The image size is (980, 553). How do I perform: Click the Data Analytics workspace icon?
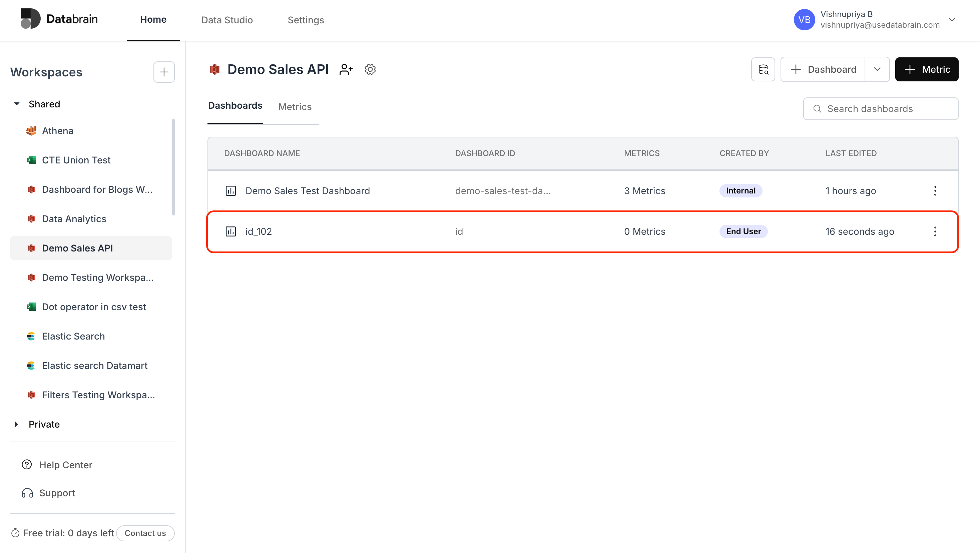tap(31, 219)
